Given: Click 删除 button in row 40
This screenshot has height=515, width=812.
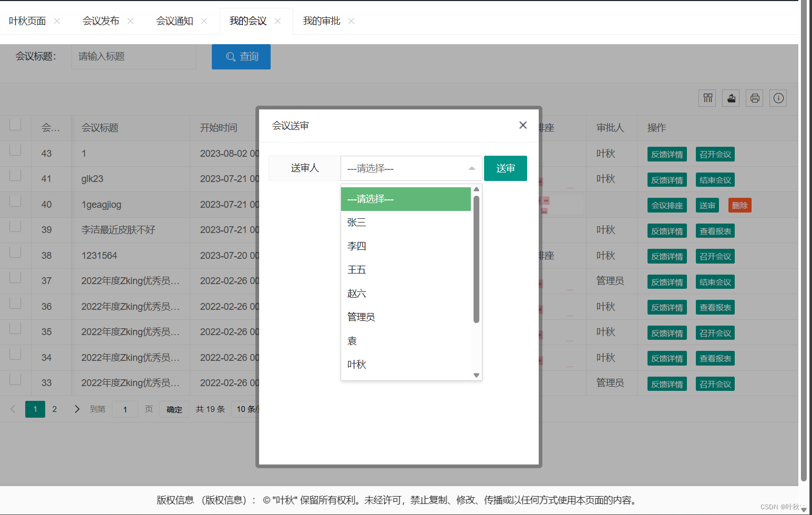Looking at the screenshot, I should [740, 205].
